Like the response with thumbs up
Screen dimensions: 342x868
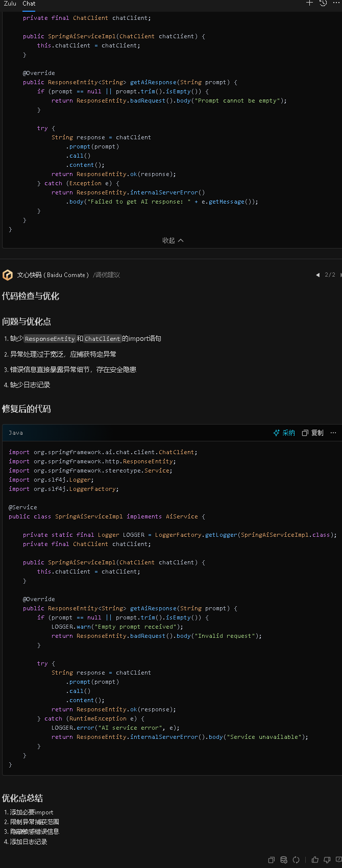[315, 860]
